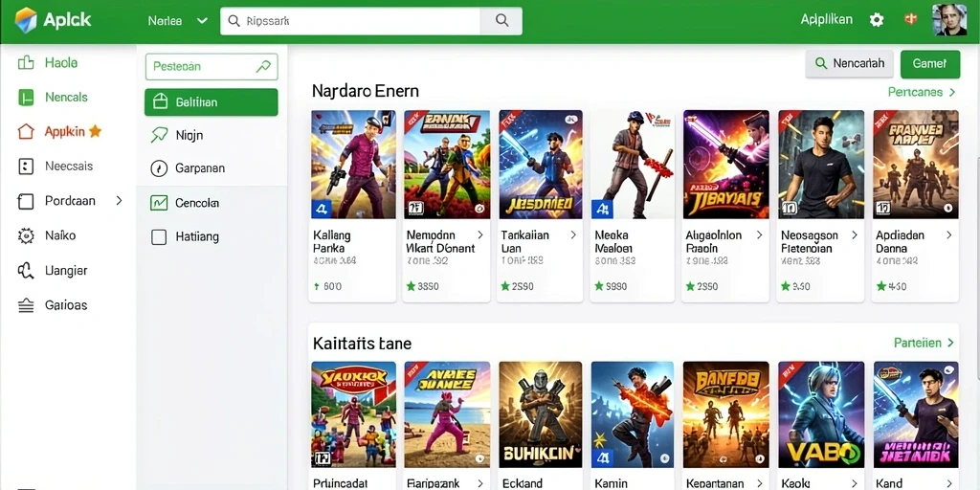The height and width of the screenshot is (490, 980).
Task: Open the VABO game thumbnail
Action: (x=821, y=415)
